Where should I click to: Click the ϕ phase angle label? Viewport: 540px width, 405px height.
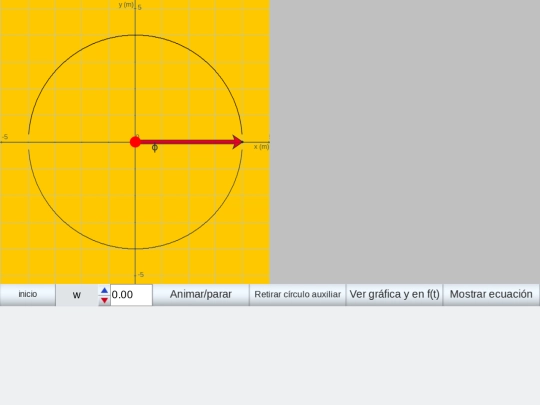(x=155, y=148)
